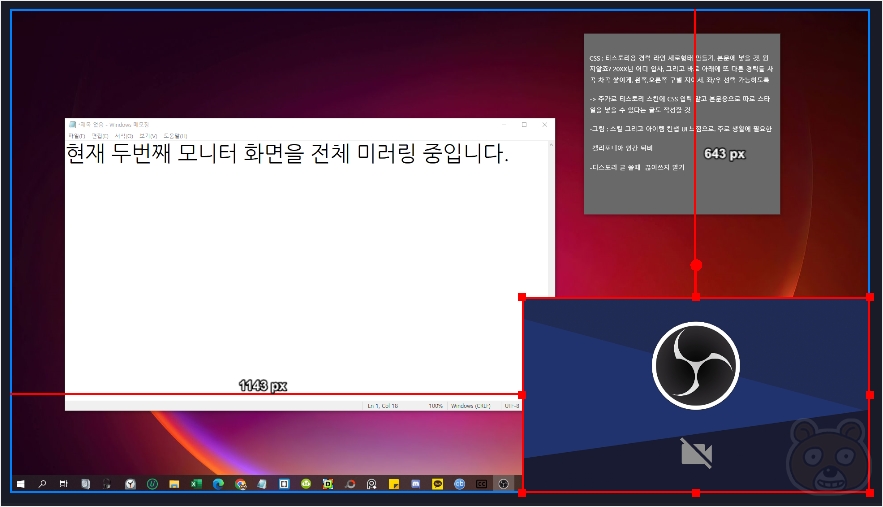
Task: Click bottom-left corner handle of webcam source
Action: [x=522, y=493]
